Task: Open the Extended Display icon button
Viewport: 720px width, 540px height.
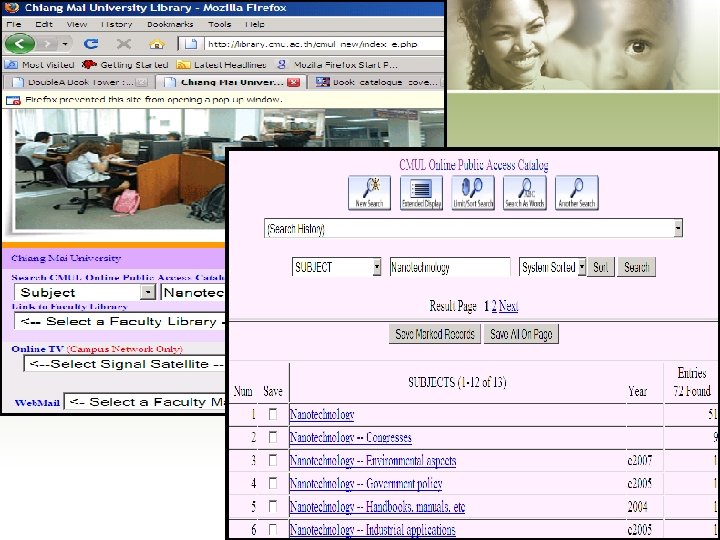Action: tap(422, 193)
